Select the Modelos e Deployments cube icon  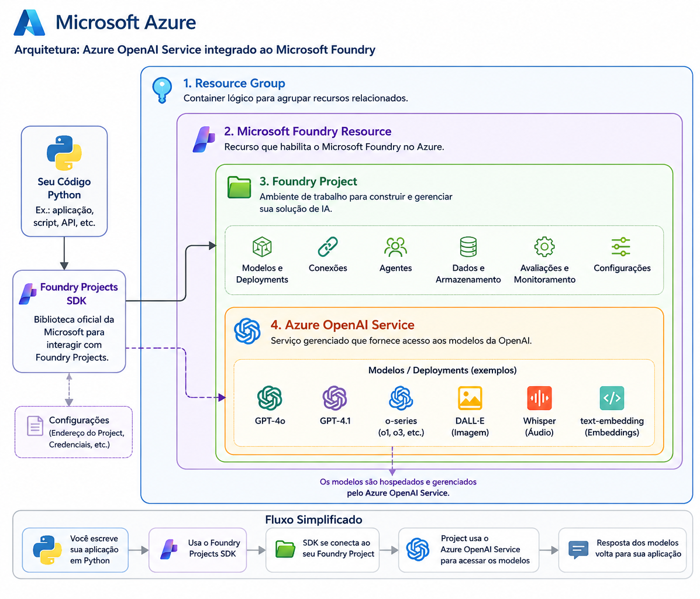coord(262,247)
